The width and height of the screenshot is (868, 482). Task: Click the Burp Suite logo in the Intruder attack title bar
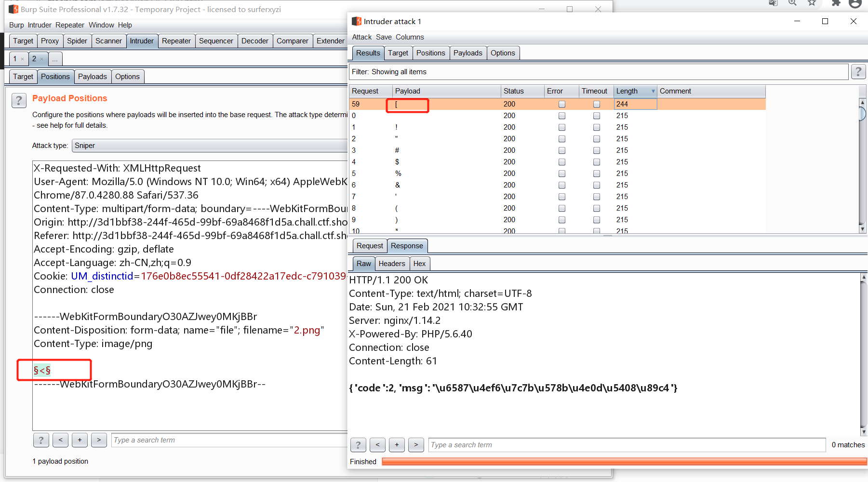(x=357, y=21)
